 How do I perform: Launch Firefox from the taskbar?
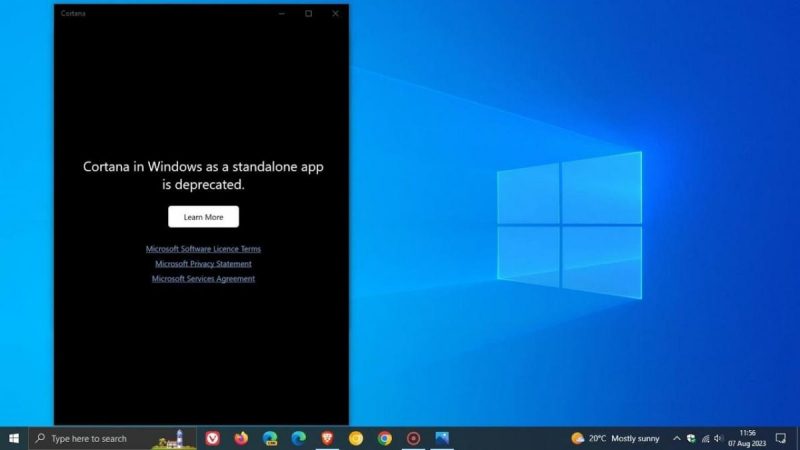click(x=241, y=438)
